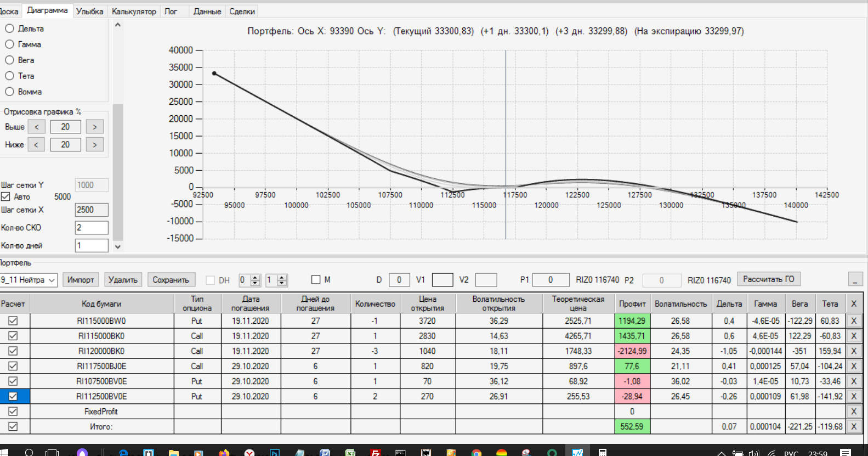Open Microsoft Edge from the taskbar

(123, 453)
